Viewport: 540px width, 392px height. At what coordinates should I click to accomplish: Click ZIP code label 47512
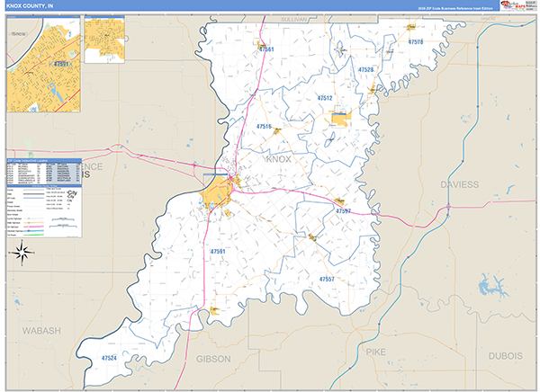point(325,98)
